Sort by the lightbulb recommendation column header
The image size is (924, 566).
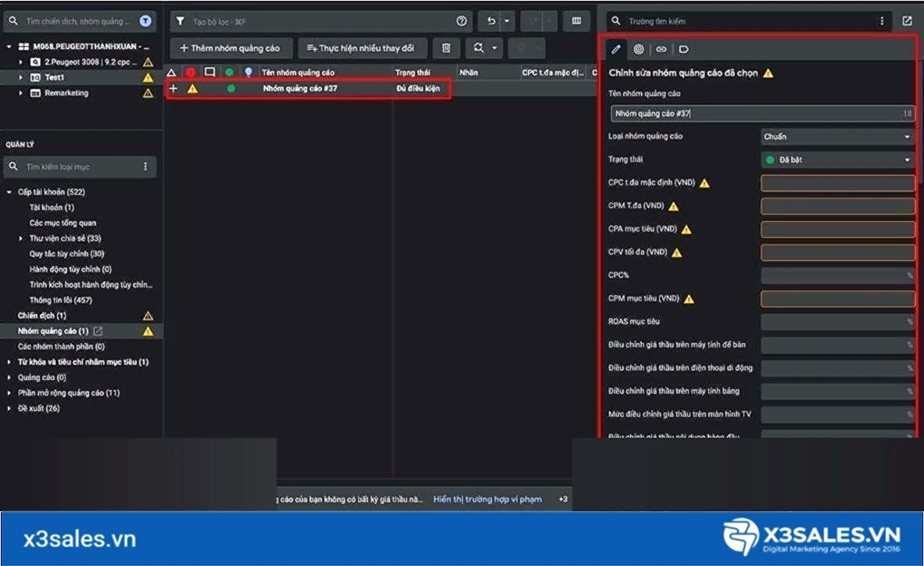tap(249, 72)
